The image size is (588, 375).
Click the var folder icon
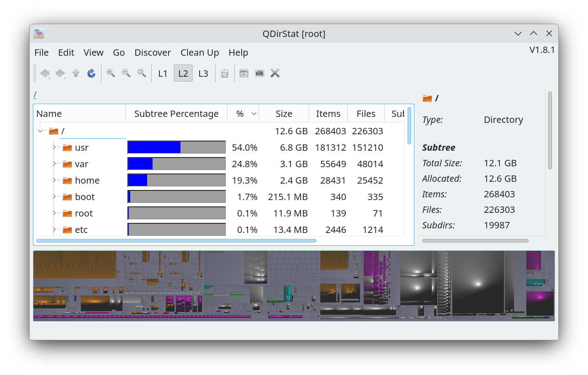point(68,164)
